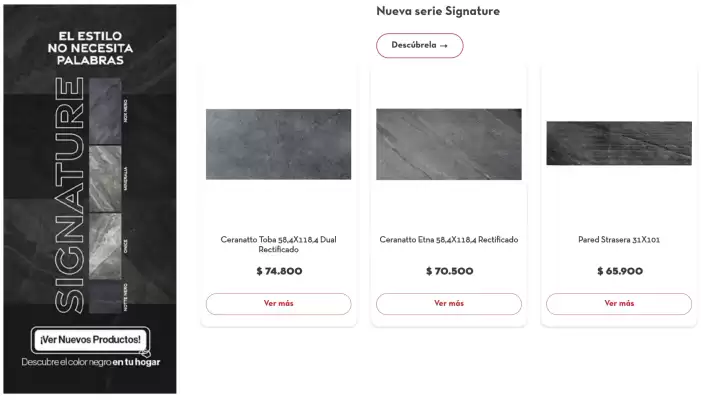Click the vertical SIGNATURE banner logo
This screenshot has height=400, width=701.
pos(66,195)
